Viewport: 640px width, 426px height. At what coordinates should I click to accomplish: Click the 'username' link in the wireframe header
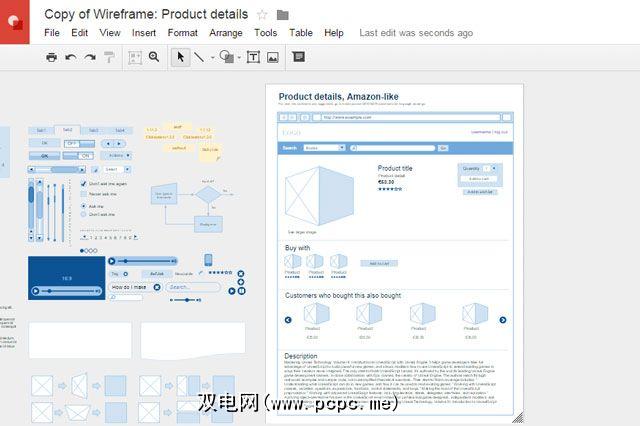coord(480,132)
